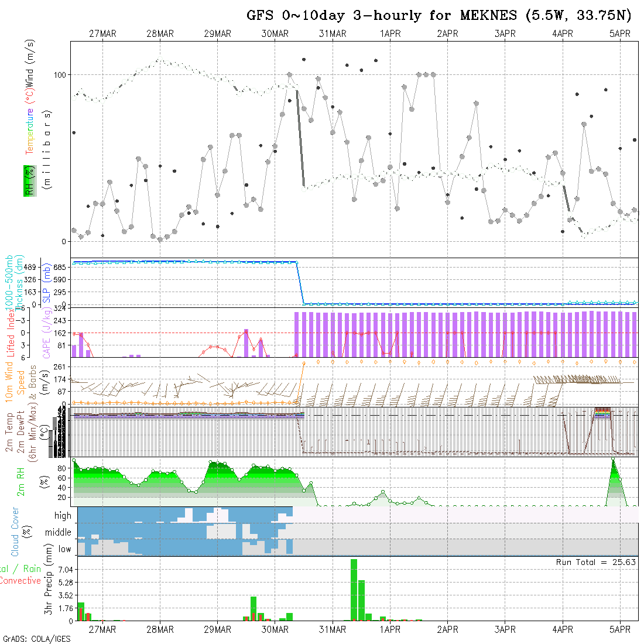Click the 5APR date label at the top
This screenshot has height=644, width=644.
point(620,34)
